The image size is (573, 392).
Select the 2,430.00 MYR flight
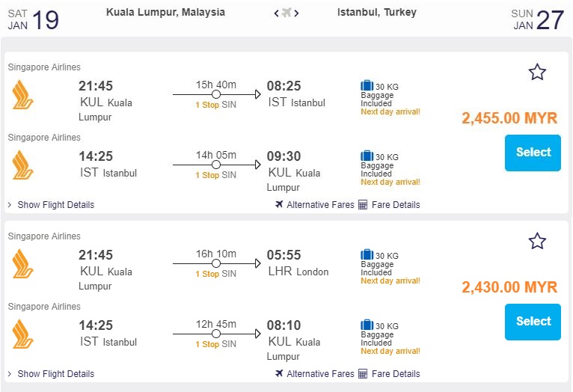pos(533,322)
